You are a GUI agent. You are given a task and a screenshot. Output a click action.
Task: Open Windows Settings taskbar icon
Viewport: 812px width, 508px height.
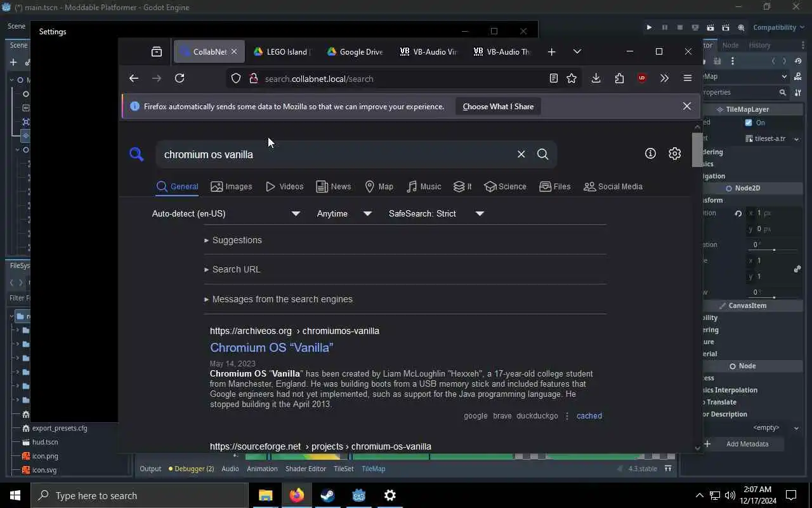pos(390,495)
